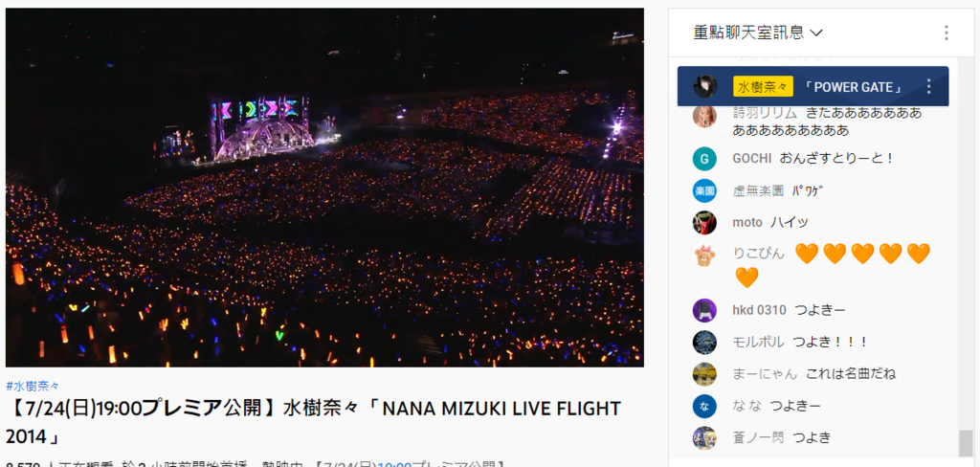This screenshot has width=980, height=467.
Task: Click りこぴん's bear avatar
Action: tap(704, 256)
